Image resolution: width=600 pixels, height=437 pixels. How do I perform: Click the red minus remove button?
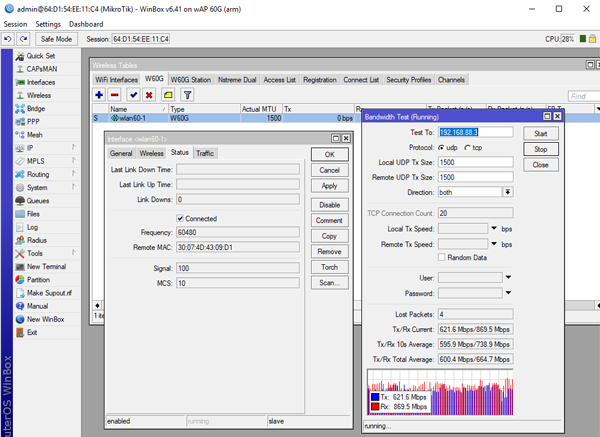click(x=114, y=95)
